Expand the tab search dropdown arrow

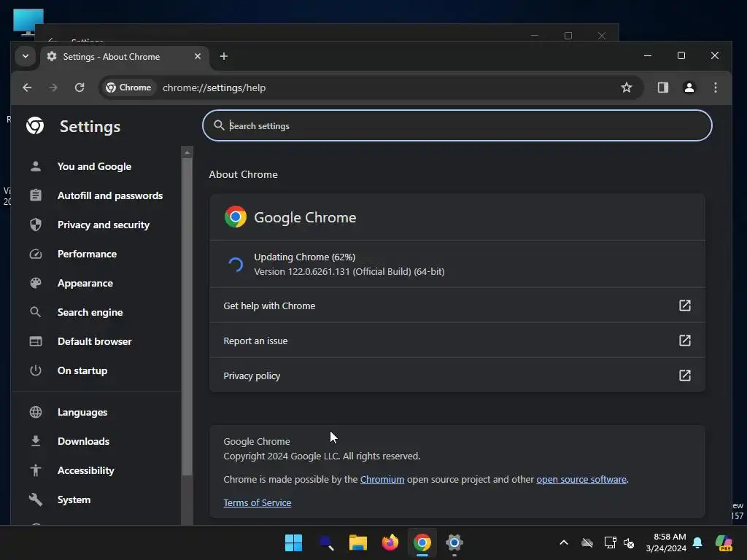pos(26,56)
